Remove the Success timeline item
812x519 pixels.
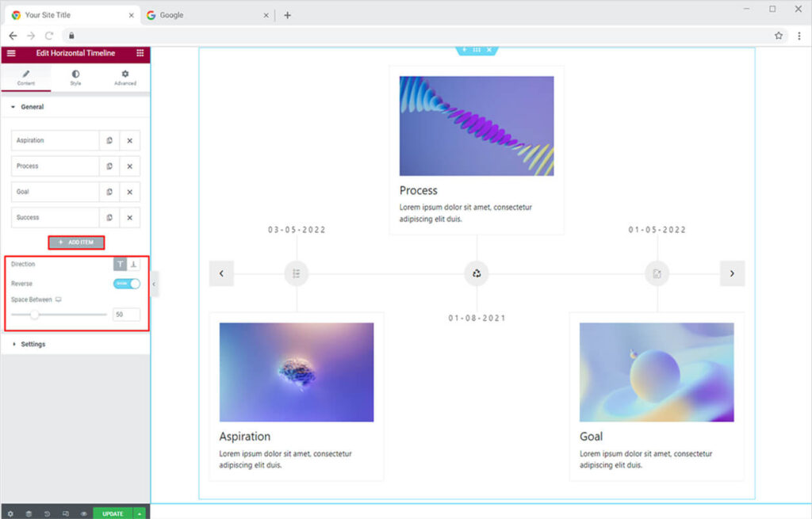(x=129, y=218)
